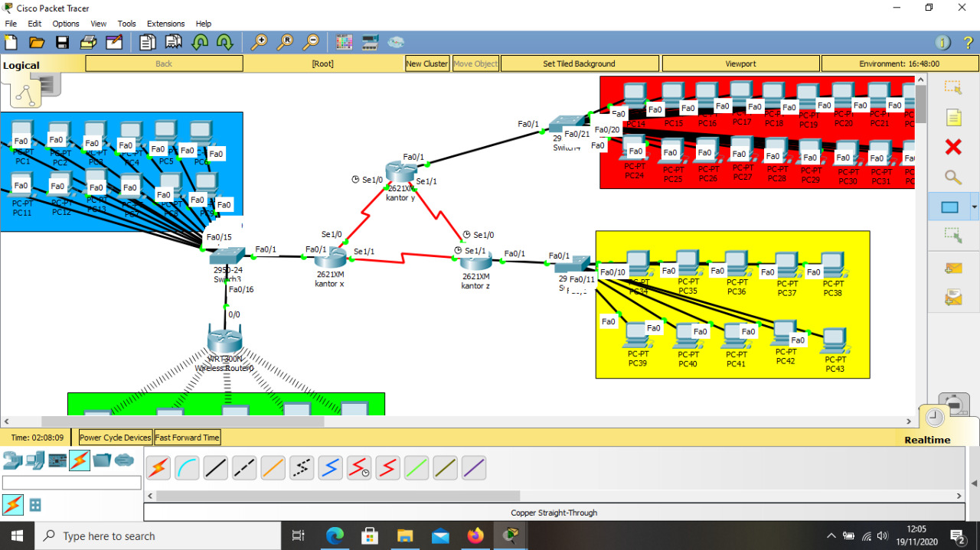Pick Copper Cross-Over dashed cable

click(x=244, y=467)
